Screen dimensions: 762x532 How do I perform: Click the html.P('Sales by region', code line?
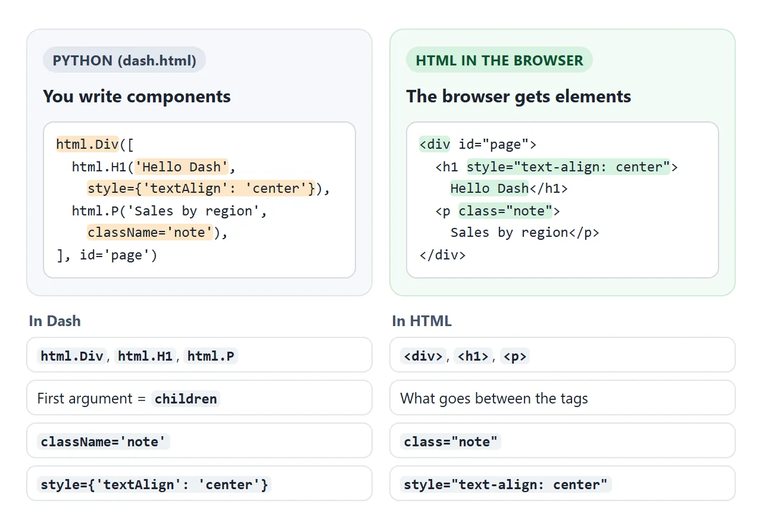[x=170, y=211]
